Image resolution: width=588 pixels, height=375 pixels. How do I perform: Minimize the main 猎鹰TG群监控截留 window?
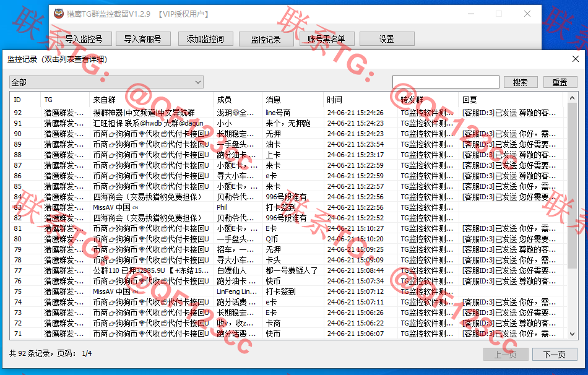(471, 14)
